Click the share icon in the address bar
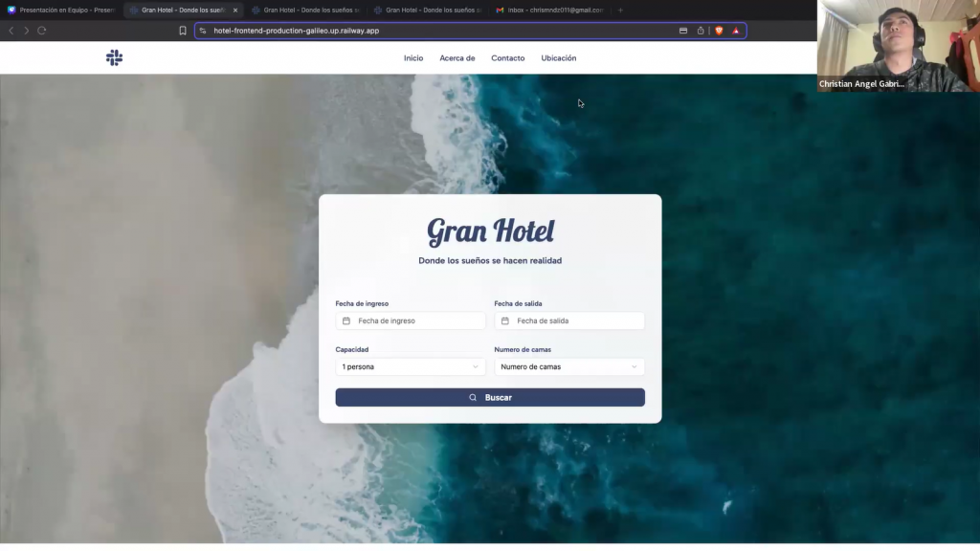This screenshot has height=551, width=980. (701, 31)
